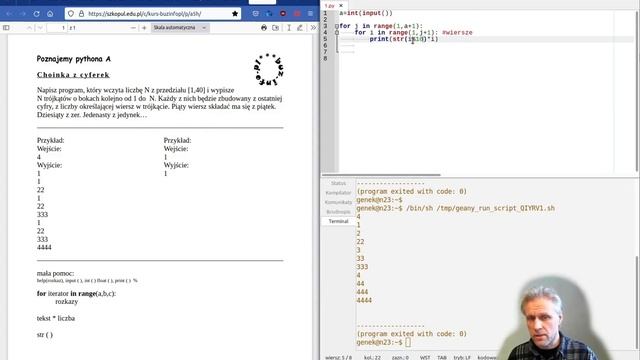Collapse the inner for i loop fold
This screenshot has height=360, width=640.
pos(337,33)
